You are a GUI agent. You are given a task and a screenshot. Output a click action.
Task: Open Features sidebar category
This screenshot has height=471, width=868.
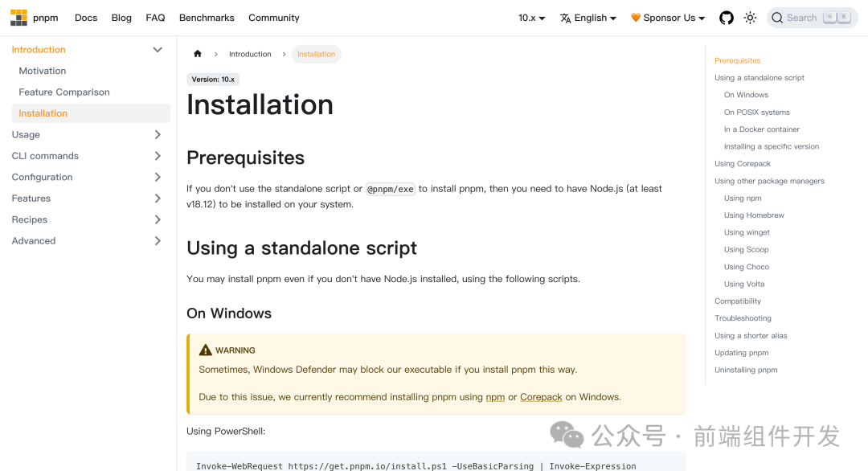pos(31,199)
